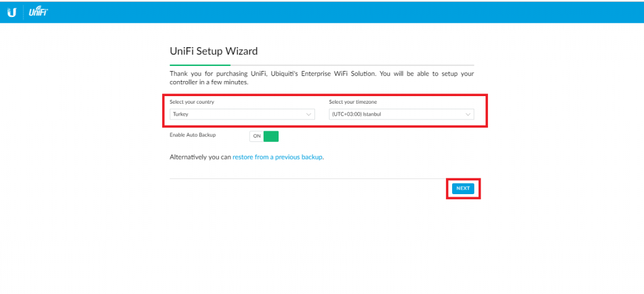Click the UniFi Setup Wizard heading

[x=214, y=52]
